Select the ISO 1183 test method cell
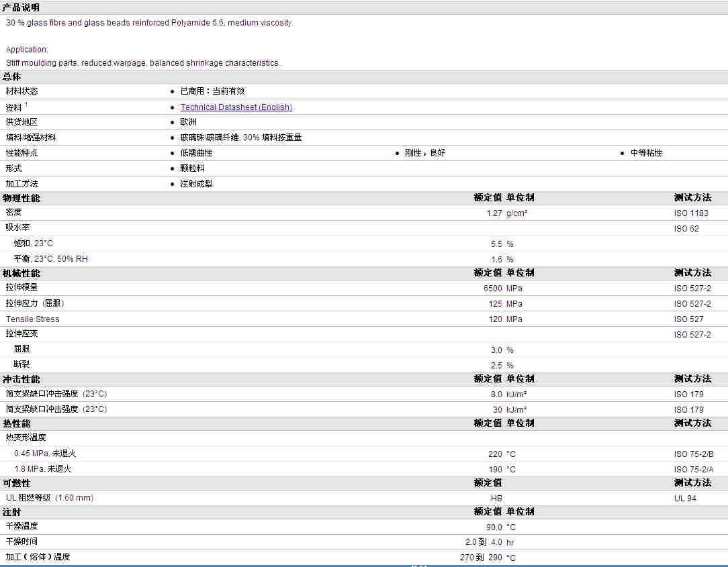The width and height of the screenshot is (728, 567). point(691,213)
